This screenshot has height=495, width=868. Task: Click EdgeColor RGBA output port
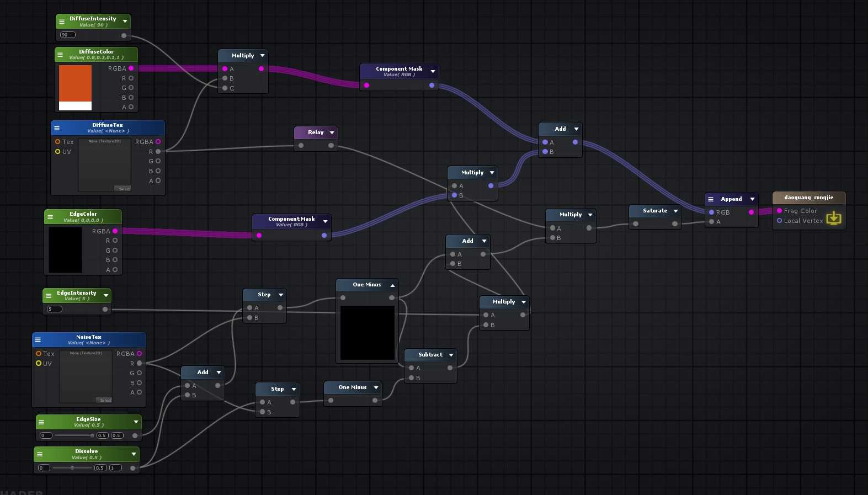point(115,231)
